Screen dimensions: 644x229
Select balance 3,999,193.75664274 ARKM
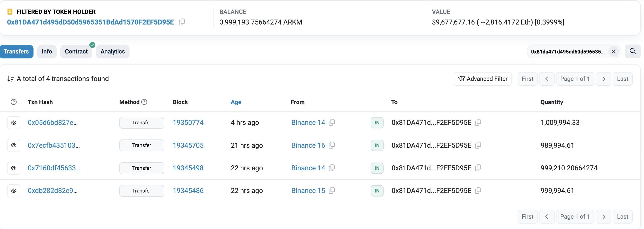(x=261, y=22)
